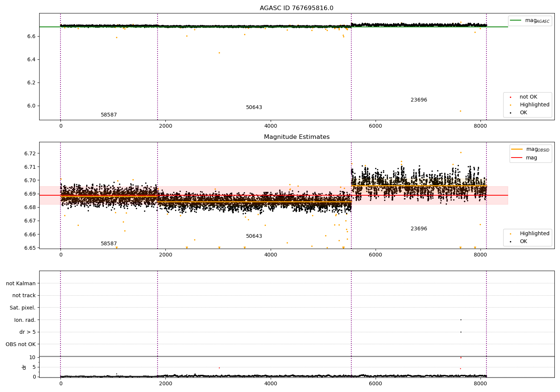Select obsid label 23696 in the top plot
Image resolution: width=560 pixels, height=392 pixels.
(419, 100)
